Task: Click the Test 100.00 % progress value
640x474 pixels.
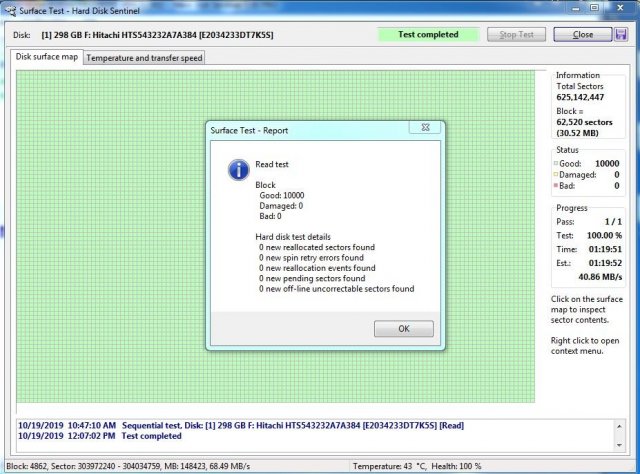Action: pyautogui.click(x=604, y=236)
